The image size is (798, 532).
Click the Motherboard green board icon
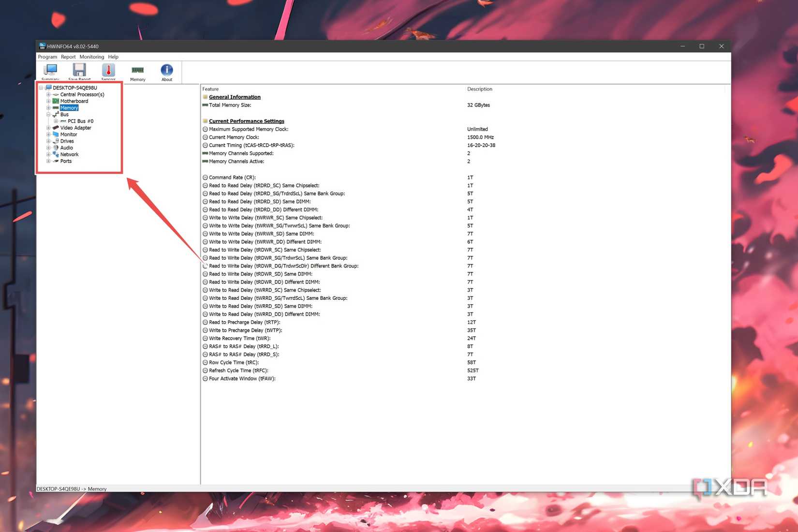click(x=56, y=101)
